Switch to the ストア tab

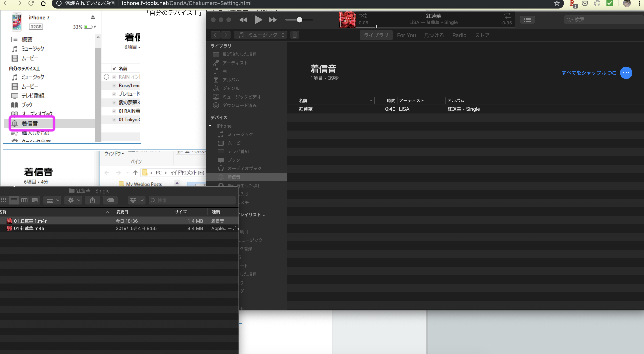(x=482, y=35)
